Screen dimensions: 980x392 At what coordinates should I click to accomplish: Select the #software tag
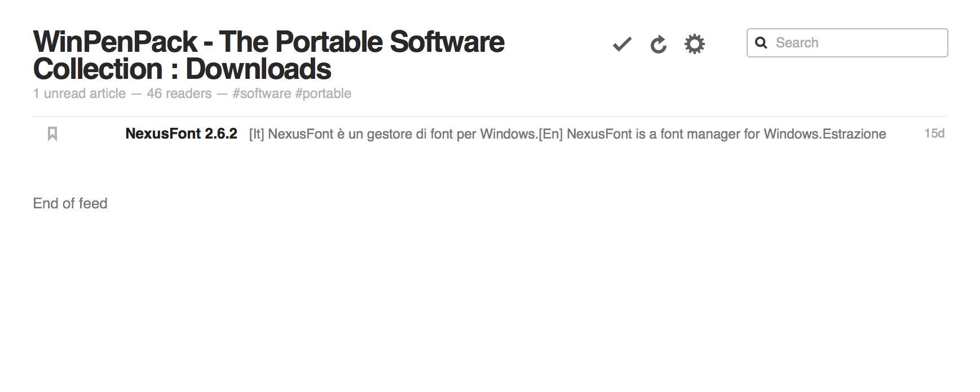262,93
